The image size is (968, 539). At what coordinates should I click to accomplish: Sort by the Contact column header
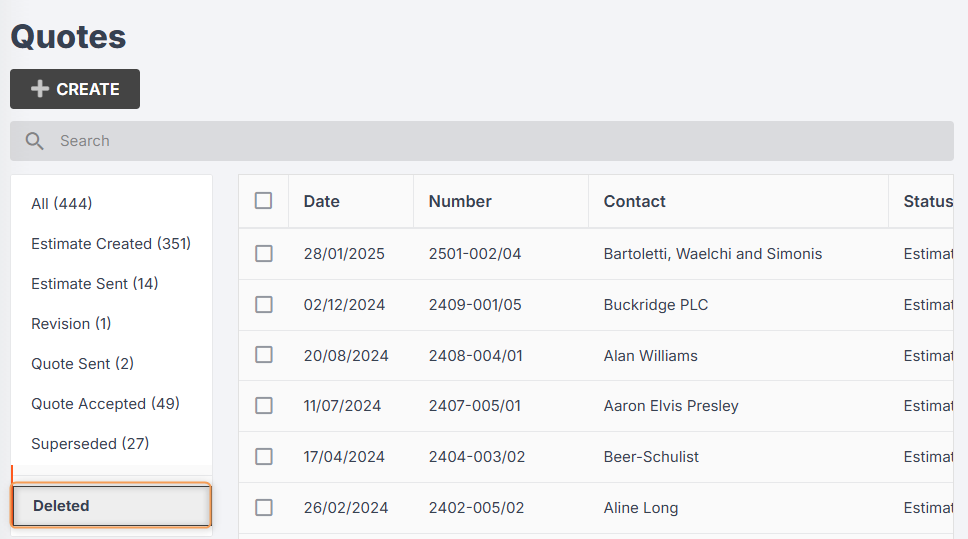[635, 201]
